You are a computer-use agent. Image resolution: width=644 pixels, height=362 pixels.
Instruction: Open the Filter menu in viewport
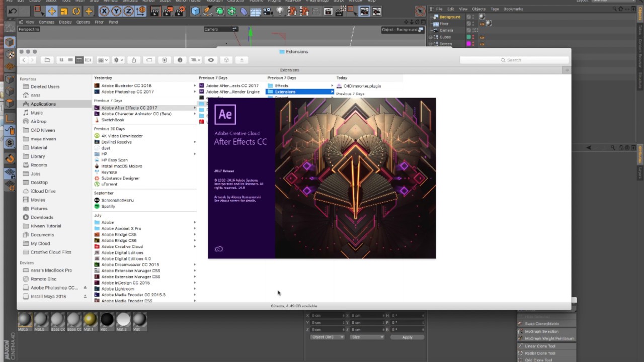99,22
